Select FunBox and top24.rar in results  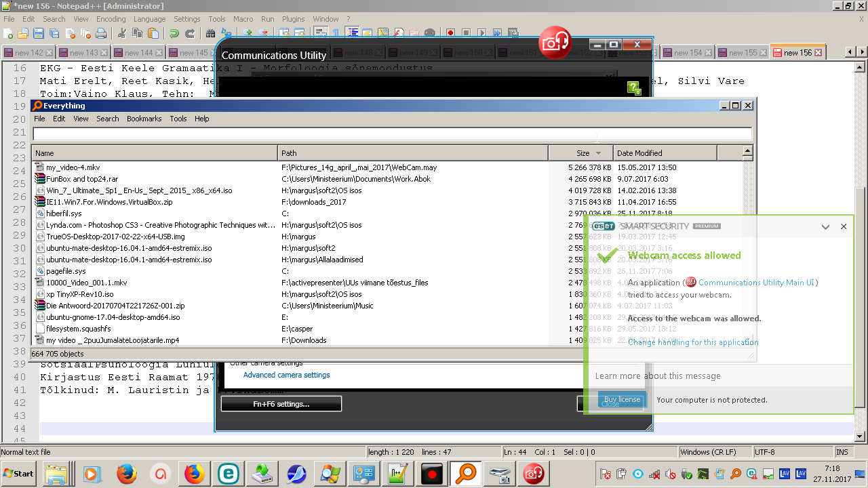click(x=81, y=179)
